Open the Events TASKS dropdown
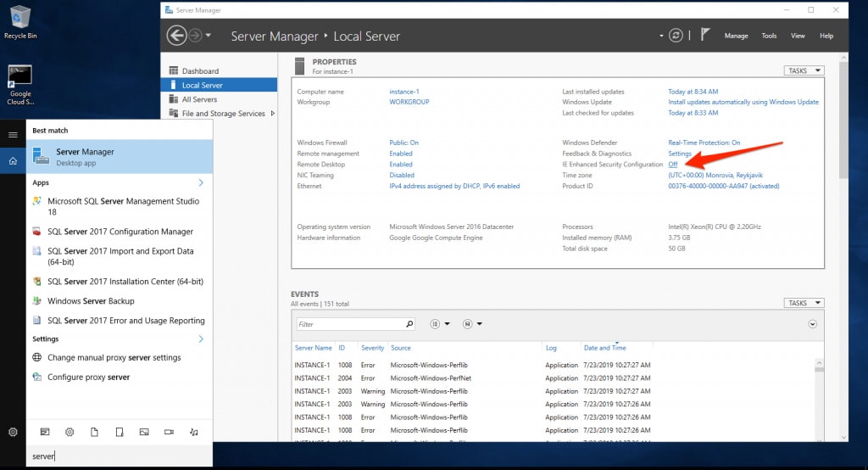 tap(804, 303)
